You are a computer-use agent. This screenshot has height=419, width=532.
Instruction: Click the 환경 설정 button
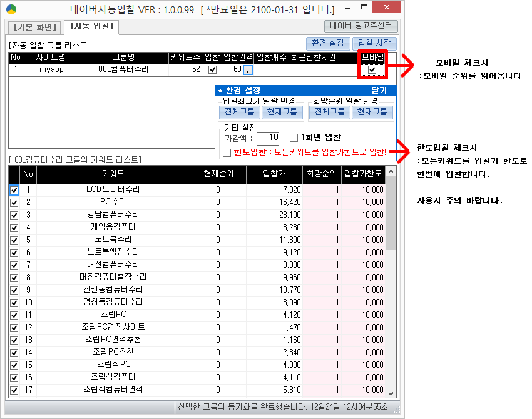click(x=328, y=43)
